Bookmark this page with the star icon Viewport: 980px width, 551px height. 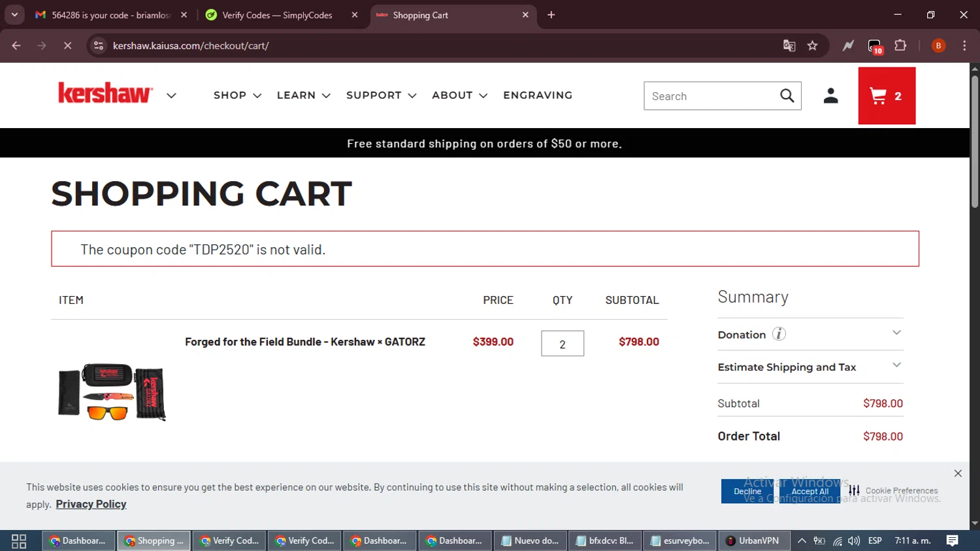point(812,46)
